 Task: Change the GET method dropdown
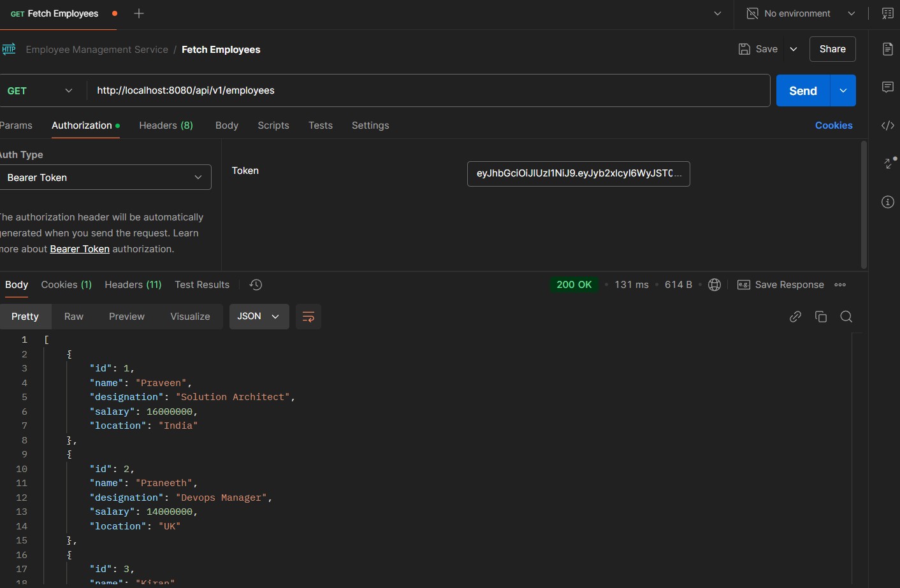point(40,90)
